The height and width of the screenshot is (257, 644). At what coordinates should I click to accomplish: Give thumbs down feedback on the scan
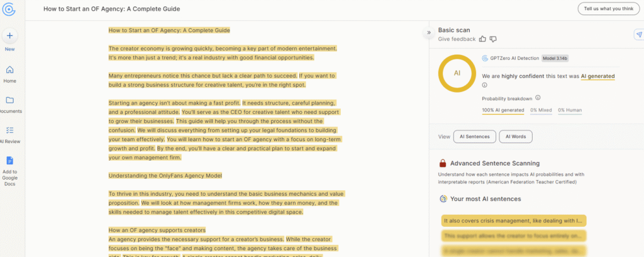point(493,39)
